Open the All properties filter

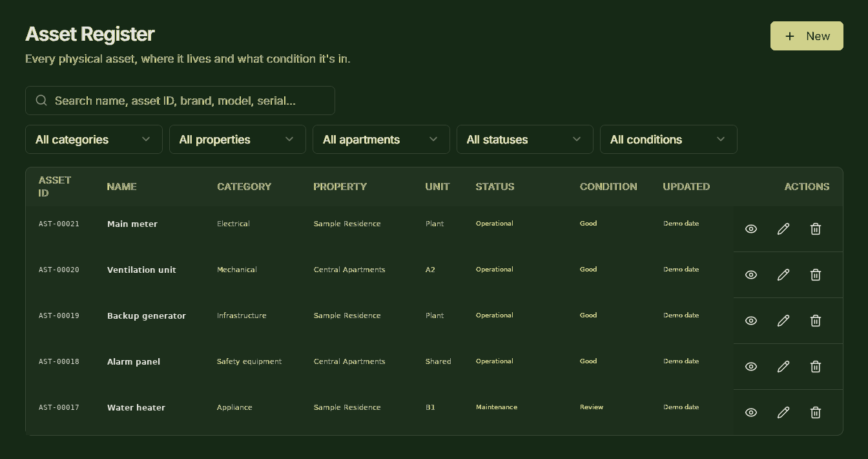click(237, 140)
